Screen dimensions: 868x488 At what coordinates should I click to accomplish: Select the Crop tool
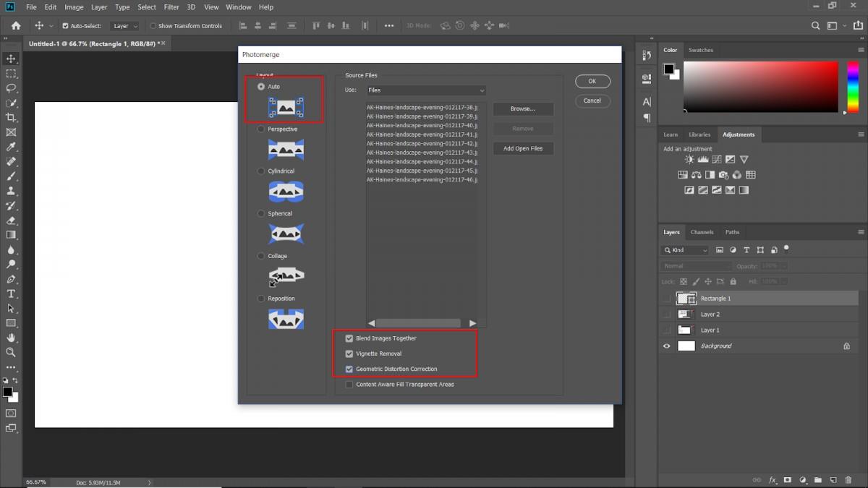click(11, 118)
